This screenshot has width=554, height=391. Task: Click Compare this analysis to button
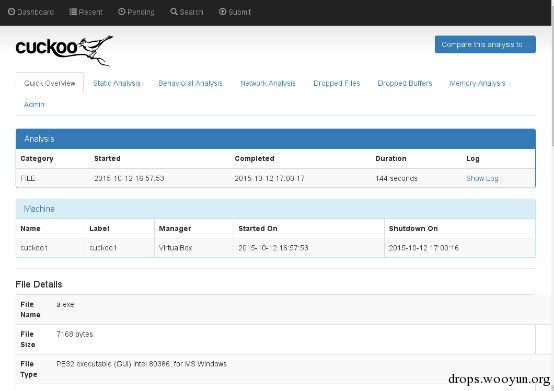(x=485, y=45)
